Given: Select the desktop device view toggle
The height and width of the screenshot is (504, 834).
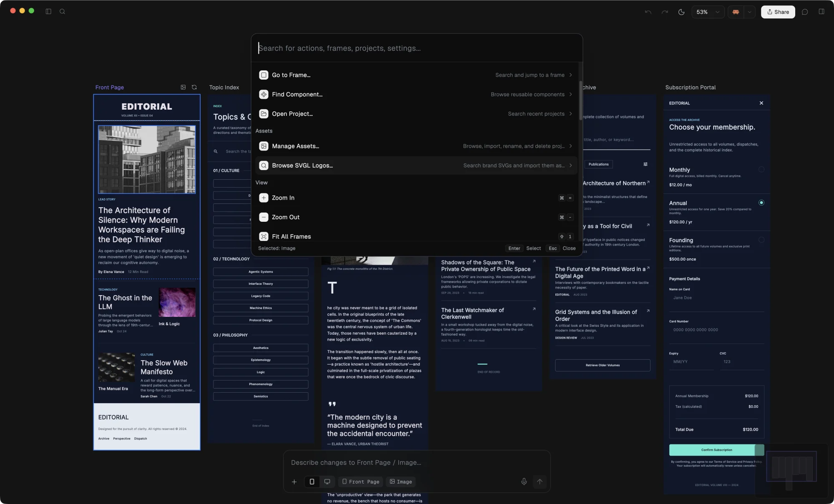Looking at the screenshot, I should pyautogui.click(x=327, y=482).
